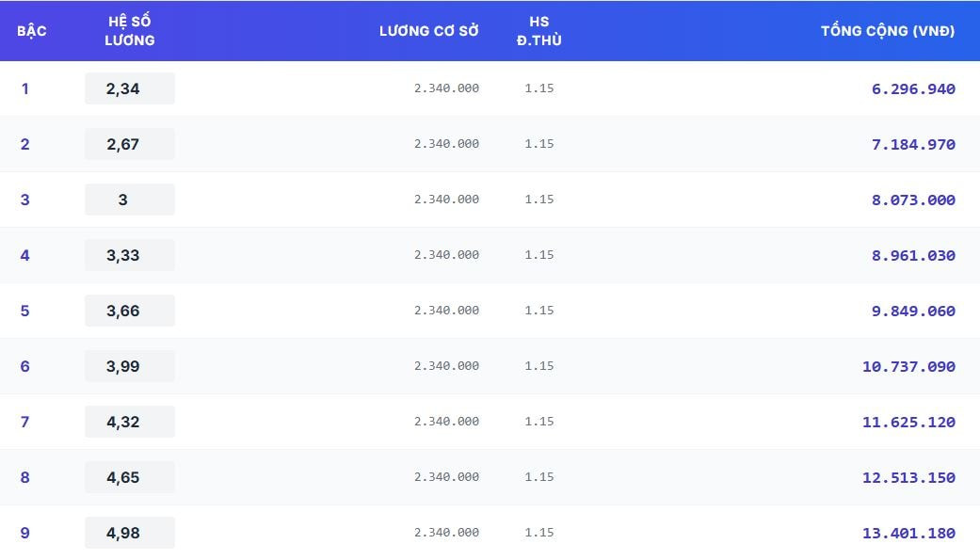Click the level number 5 cell
The image size is (980, 560).
point(25,311)
